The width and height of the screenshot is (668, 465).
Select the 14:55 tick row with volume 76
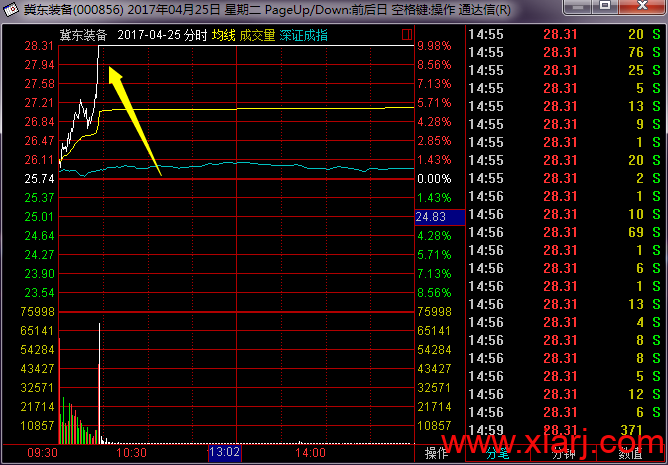pos(564,52)
